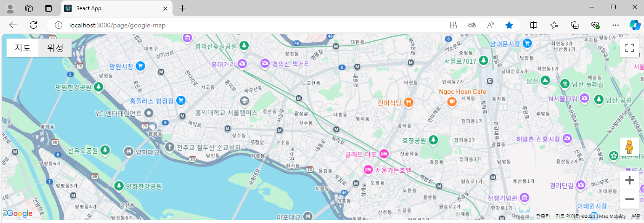Select the 홍대거리 camera marker

pyautogui.click(x=242, y=64)
